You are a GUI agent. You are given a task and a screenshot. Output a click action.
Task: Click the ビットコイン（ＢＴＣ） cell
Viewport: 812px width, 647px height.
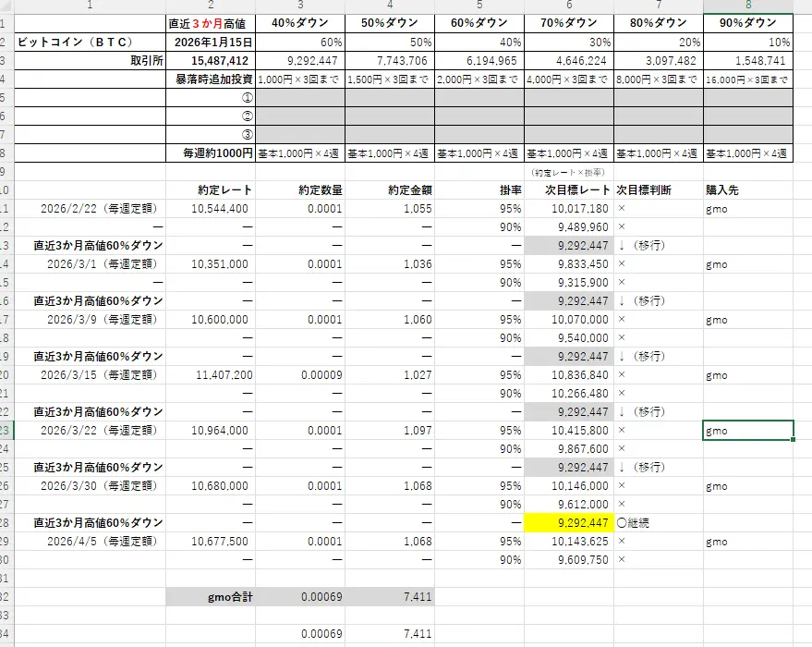point(89,40)
